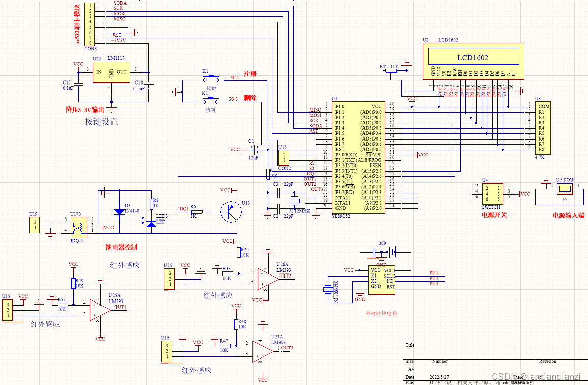This screenshot has height=385, width=588.
Task: Select the U23A LM393 comparator triangle
Action: click(x=263, y=351)
